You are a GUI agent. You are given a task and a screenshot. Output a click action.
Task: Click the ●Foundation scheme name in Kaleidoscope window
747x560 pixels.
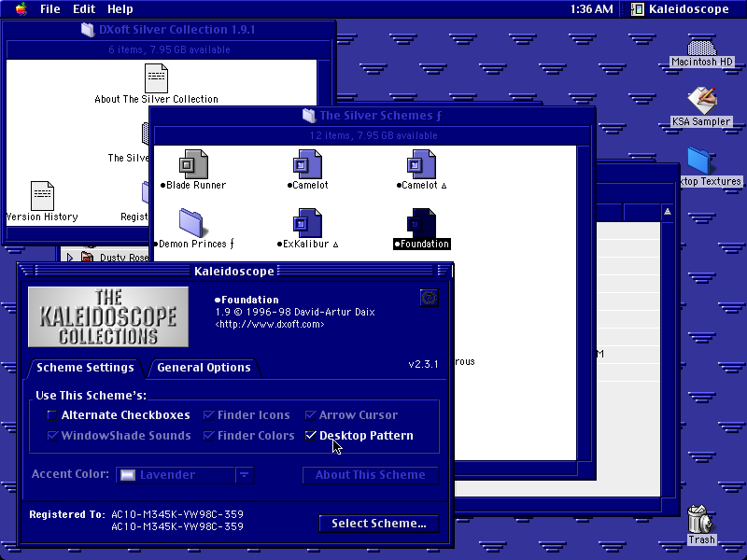(x=247, y=300)
